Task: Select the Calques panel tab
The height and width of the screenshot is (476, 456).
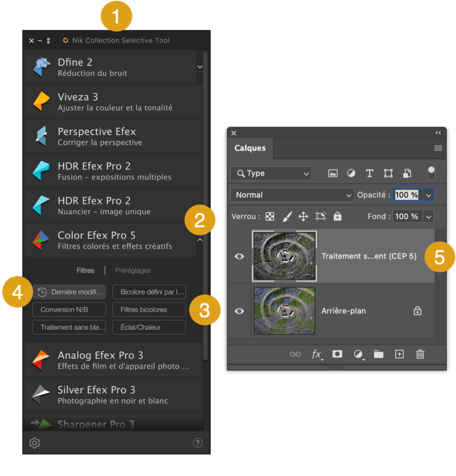Action: click(250, 148)
